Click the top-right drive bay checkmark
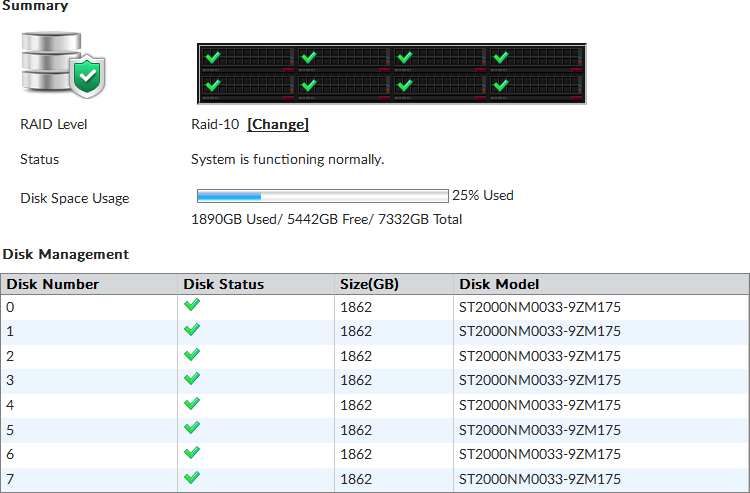Screen dimensions: 750x493 [500, 58]
